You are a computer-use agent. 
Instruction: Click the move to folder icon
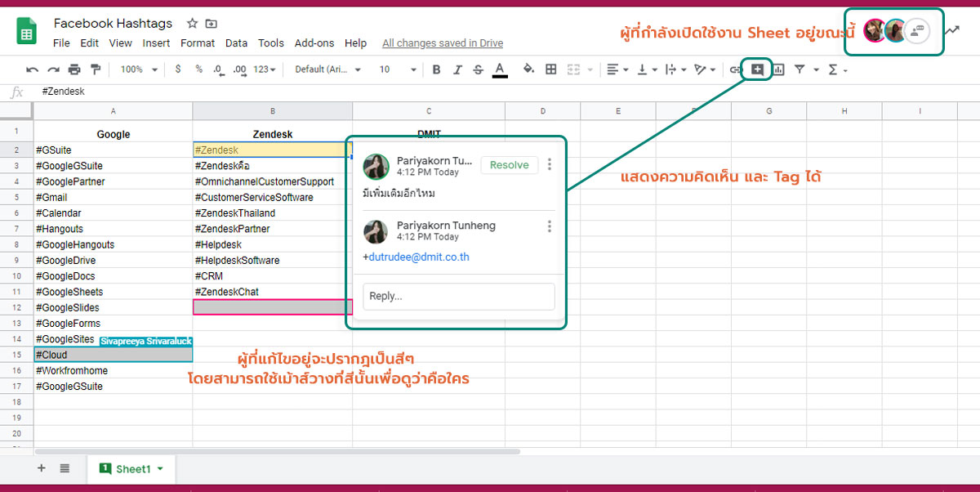pos(212,24)
